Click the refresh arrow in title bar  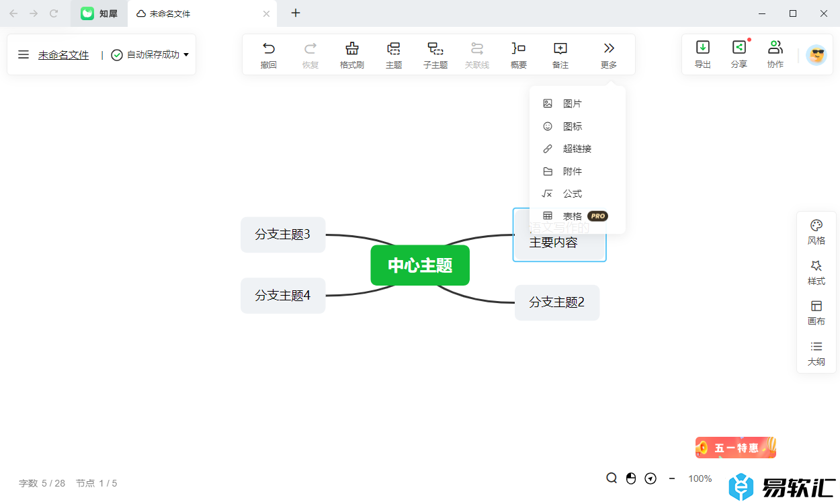[54, 13]
